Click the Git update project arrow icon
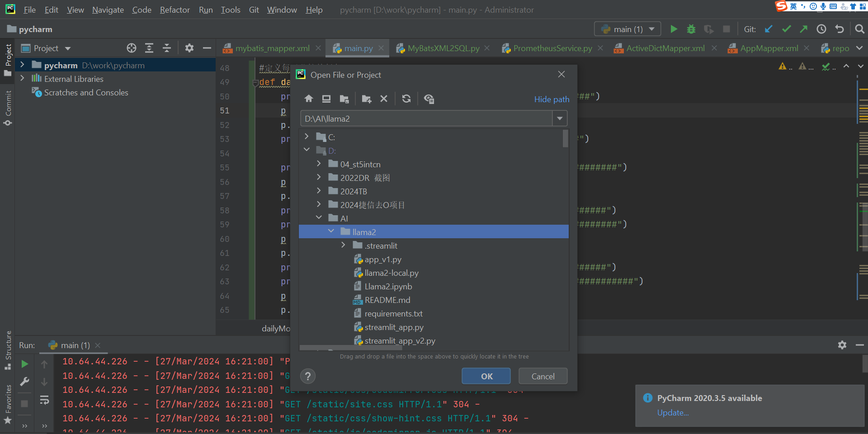Image resolution: width=868 pixels, height=434 pixels. coord(769,29)
